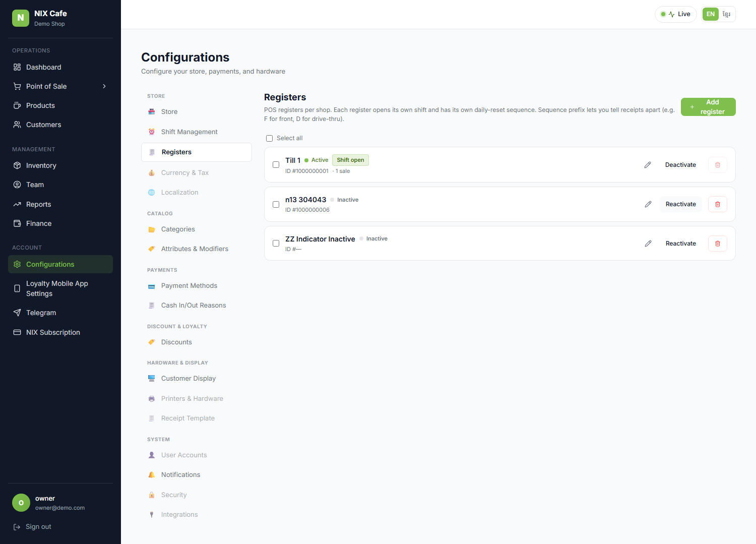Click the Team person icon
Screen dimensions: 756x544
(17, 185)
